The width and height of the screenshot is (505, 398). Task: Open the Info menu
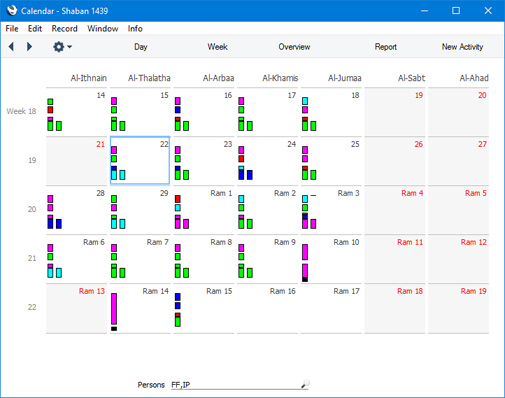[x=135, y=29]
